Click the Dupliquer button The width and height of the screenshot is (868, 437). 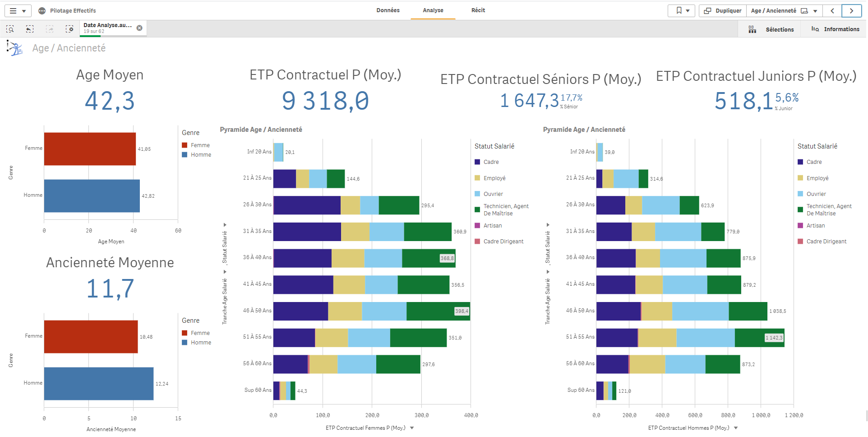(723, 10)
